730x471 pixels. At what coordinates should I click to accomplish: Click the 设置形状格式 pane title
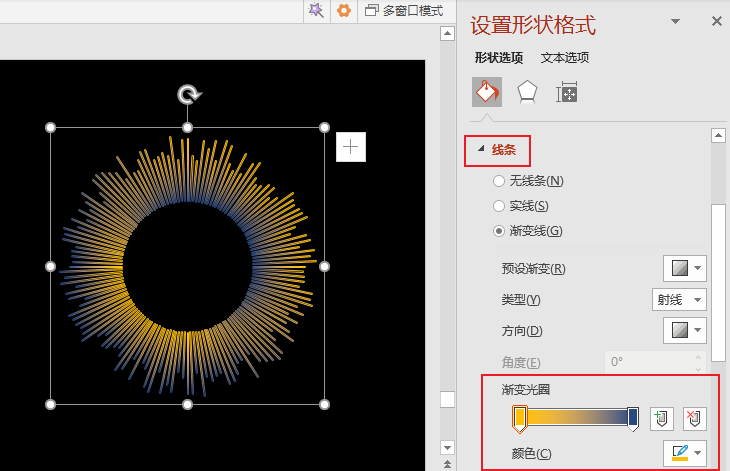pos(533,25)
